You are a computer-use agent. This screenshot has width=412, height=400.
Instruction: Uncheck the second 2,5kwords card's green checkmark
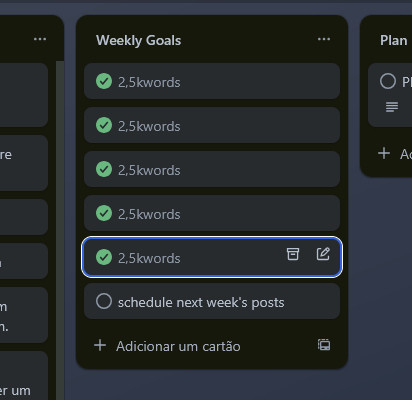click(x=104, y=125)
